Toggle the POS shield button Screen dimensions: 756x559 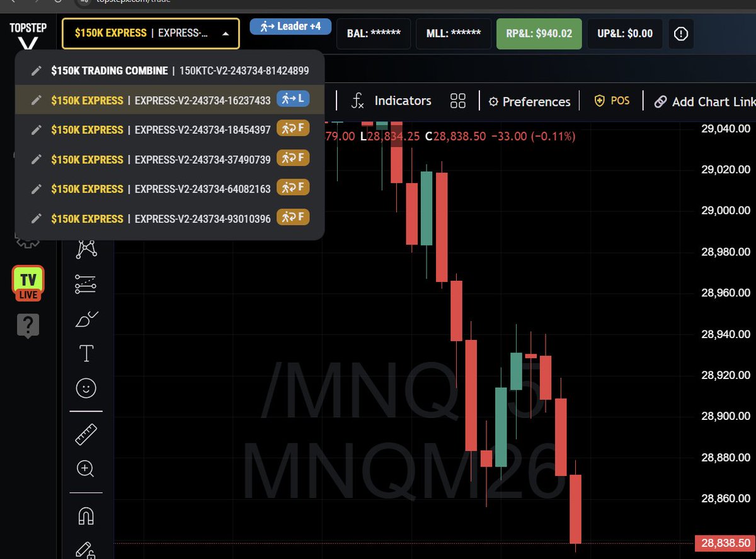pyautogui.click(x=612, y=101)
